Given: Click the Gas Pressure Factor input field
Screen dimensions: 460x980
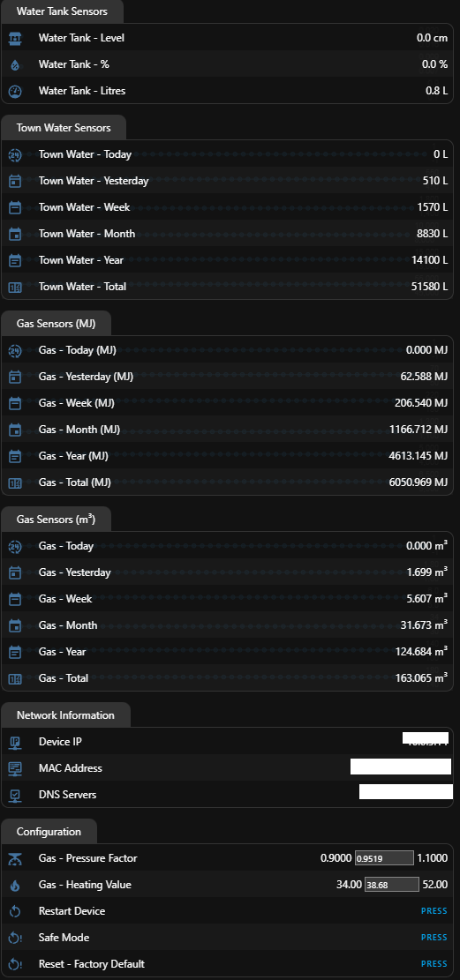Looking at the screenshot, I should (384, 858).
